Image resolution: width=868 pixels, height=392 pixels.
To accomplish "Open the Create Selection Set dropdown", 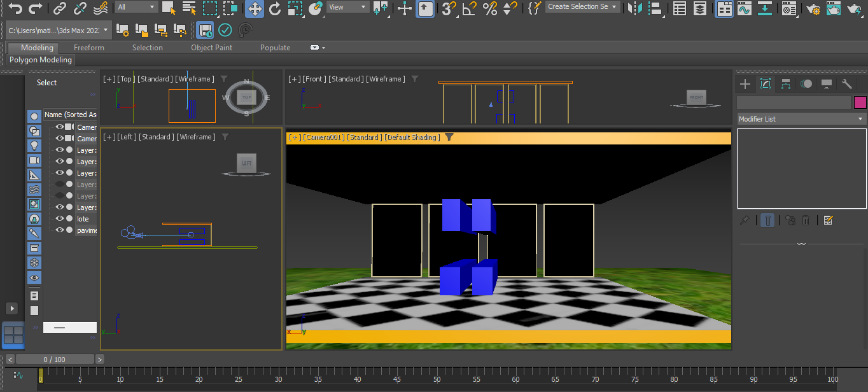I will coord(582,7).
